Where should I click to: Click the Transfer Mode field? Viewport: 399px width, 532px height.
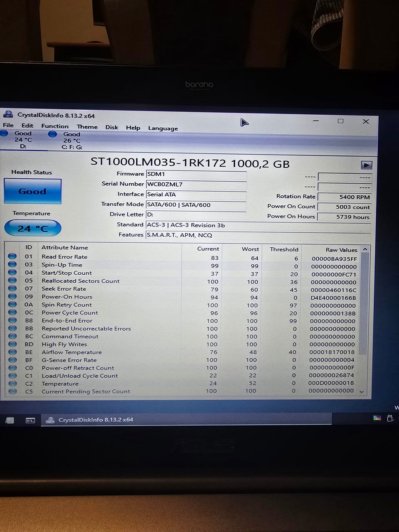pos(196,205)
